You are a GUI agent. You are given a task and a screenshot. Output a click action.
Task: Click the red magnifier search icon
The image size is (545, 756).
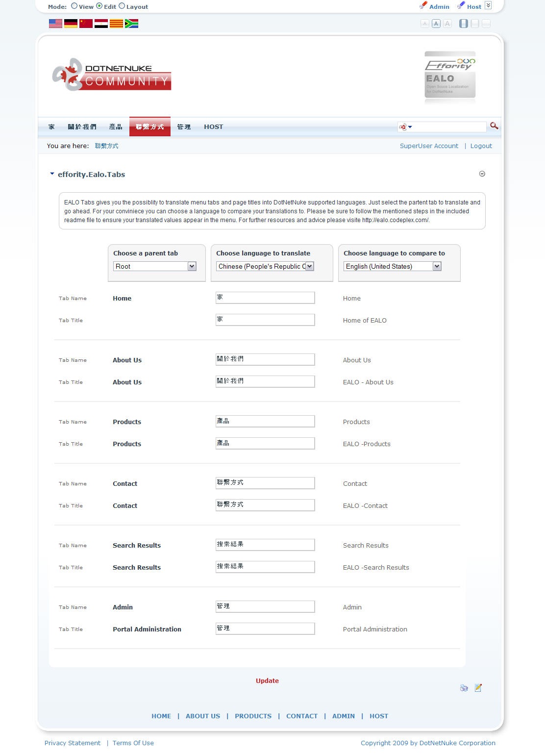point(494,126)
